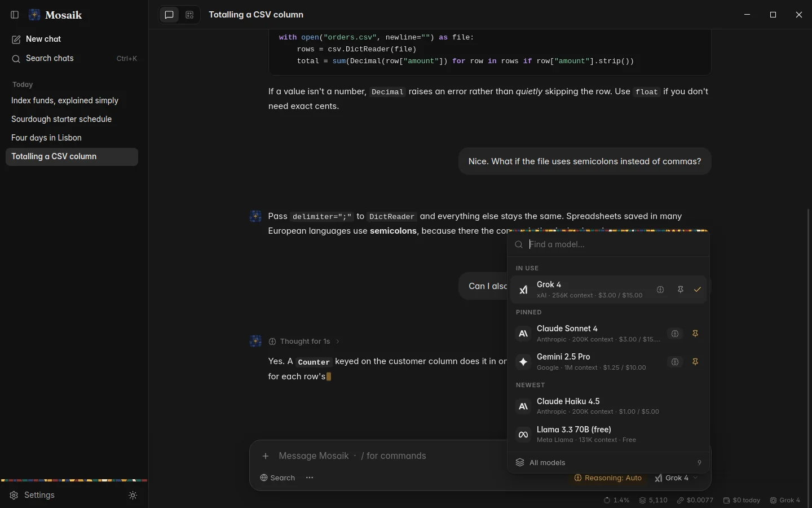Click token count 5,110 in status bar
Viewport: 812px width, 508px height.
[x=654, y=500]
